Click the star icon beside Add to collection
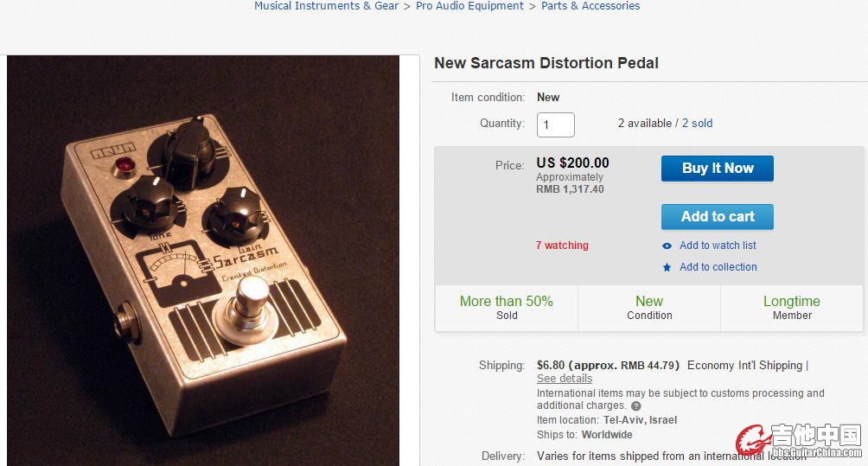 point(667,267)
